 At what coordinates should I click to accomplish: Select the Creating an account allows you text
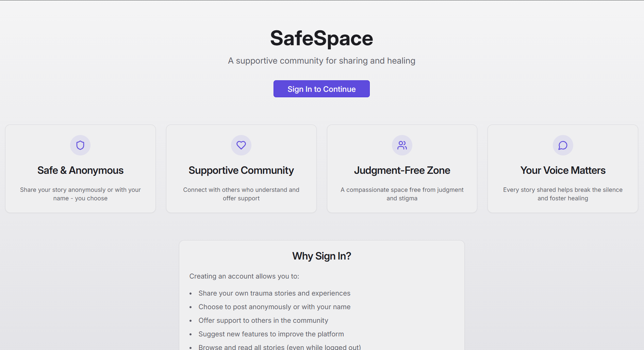click(244, 276)
